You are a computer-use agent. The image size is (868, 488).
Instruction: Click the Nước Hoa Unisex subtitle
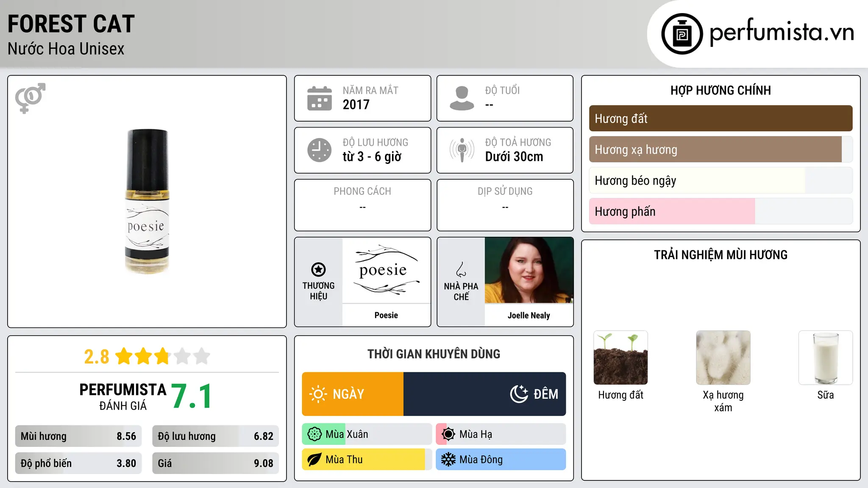[66, 49]
